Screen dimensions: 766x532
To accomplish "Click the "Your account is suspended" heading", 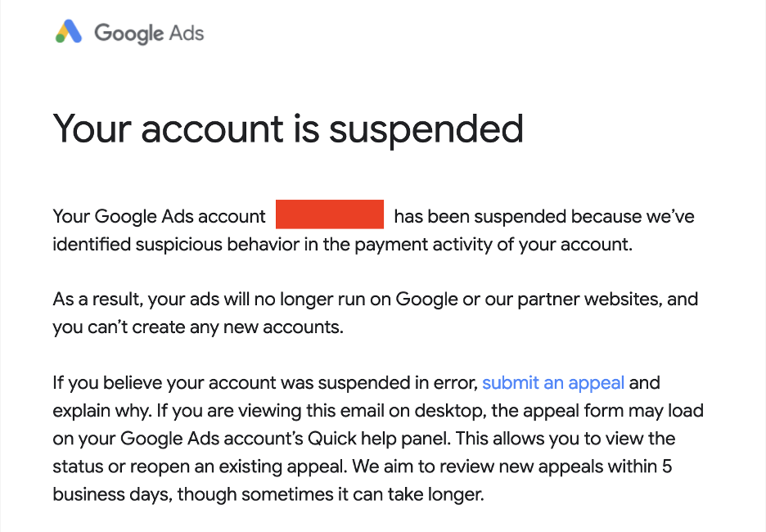I will coord(288,128).
